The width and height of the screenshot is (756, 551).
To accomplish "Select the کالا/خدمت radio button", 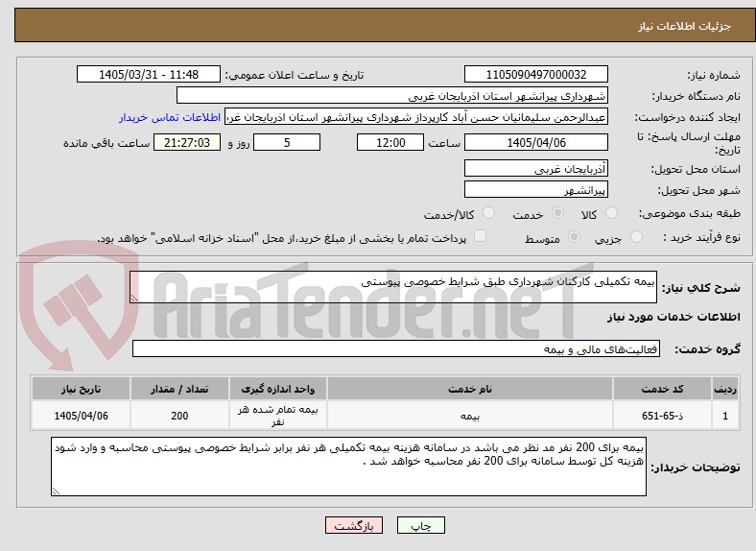I will [x=489, y=213].
